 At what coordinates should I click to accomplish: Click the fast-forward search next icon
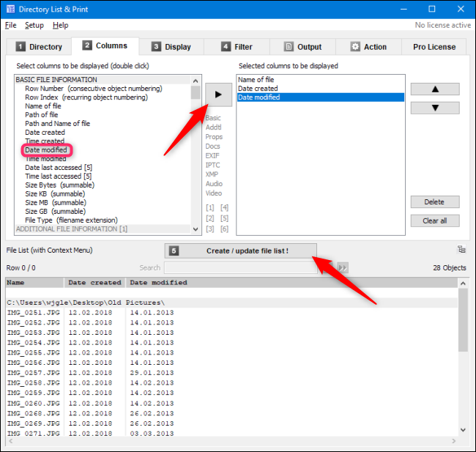[x=343, y=267]
